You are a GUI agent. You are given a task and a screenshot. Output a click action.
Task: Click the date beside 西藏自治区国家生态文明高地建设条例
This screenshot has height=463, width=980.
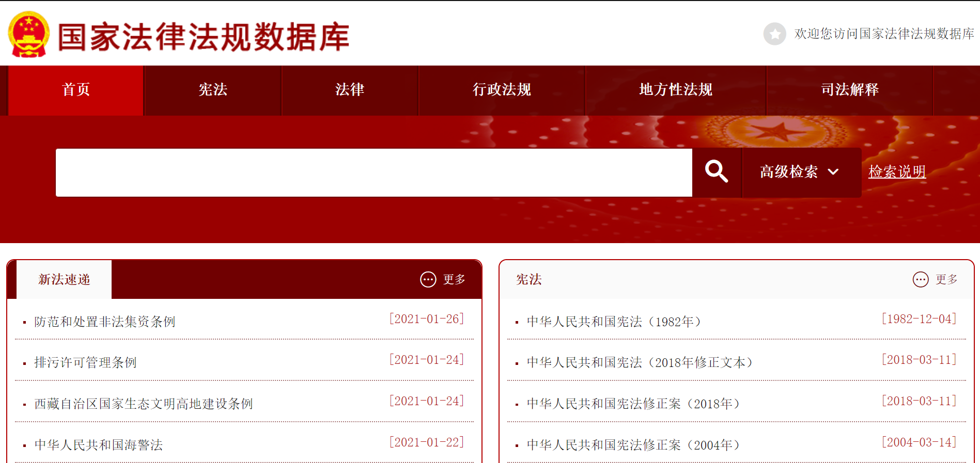click(427, 401)
